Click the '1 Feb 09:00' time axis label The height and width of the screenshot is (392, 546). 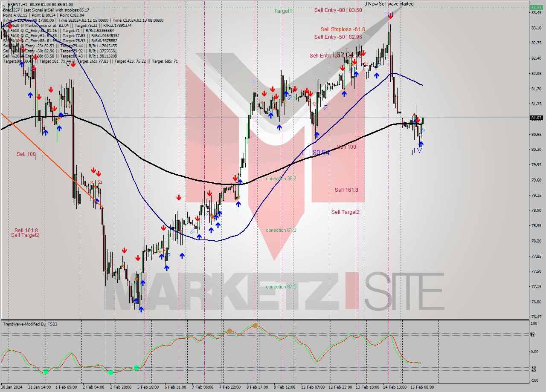[x=66, y=387]
